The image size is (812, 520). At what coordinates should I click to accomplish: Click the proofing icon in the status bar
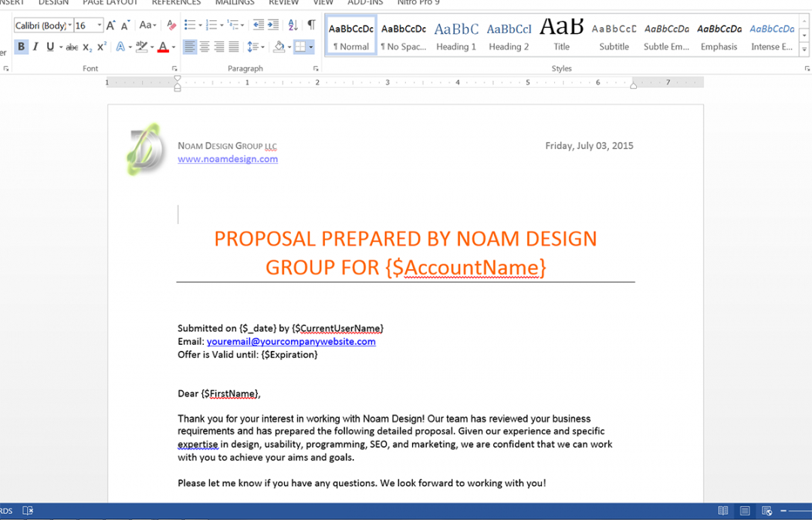coord(28,511)
